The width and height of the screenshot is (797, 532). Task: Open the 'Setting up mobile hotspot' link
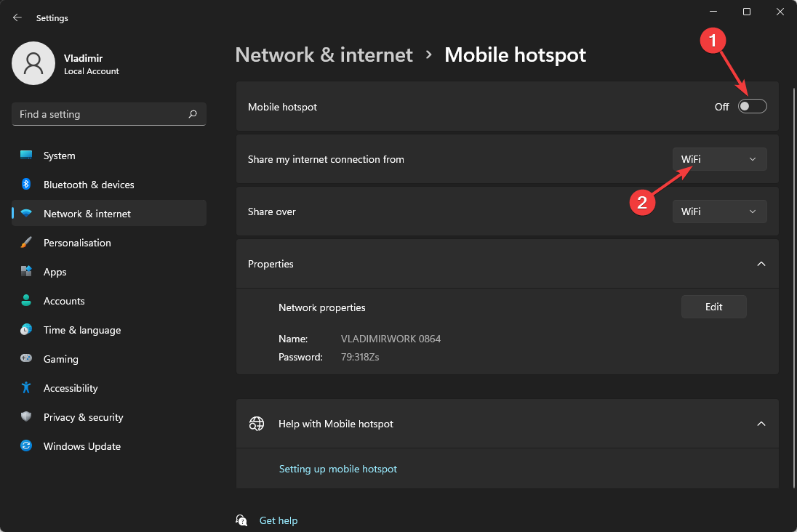coord(338,469)
